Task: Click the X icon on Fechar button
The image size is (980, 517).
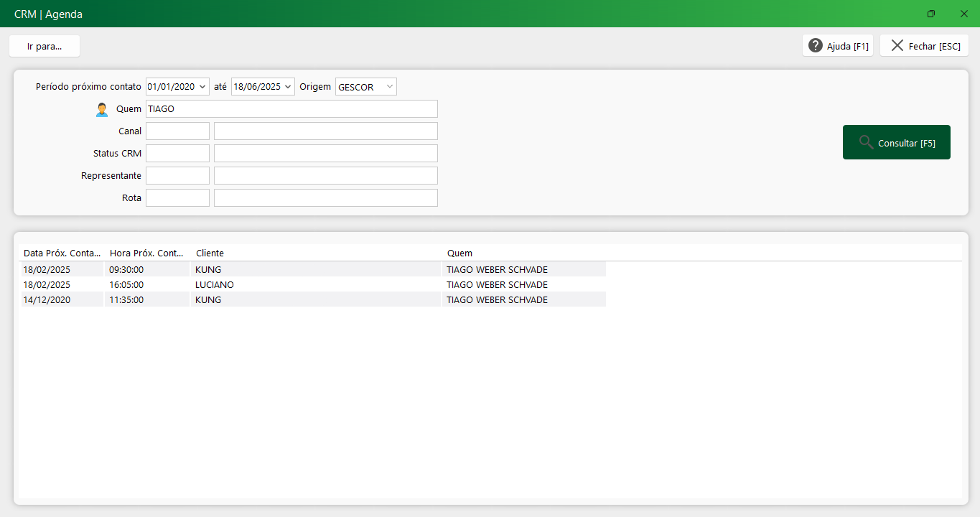Action: [x=897, y=46]
